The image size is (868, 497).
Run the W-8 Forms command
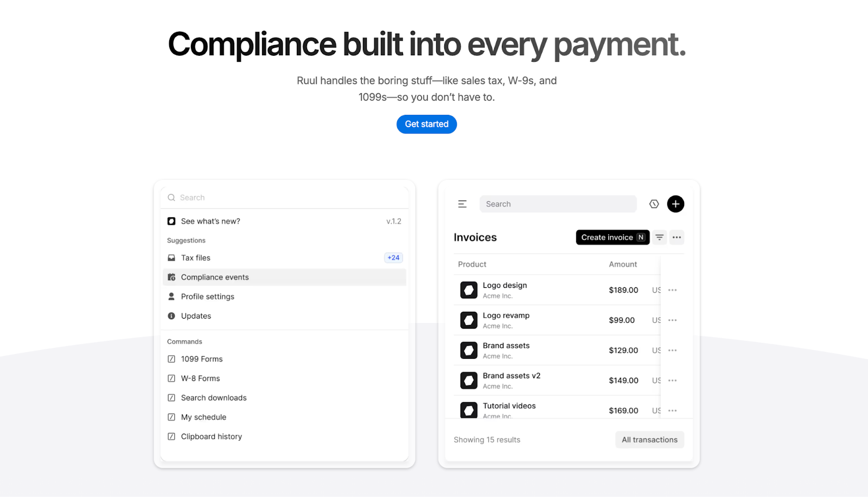[284, 378]
